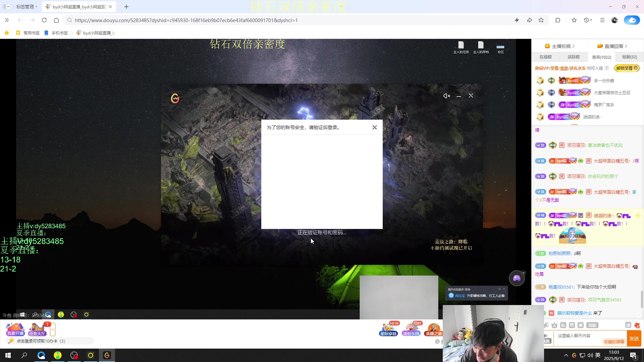Close the floating gamepad widget
This screenshot has width=644, height=362.
pyautogui.click(x=524, y=273)
